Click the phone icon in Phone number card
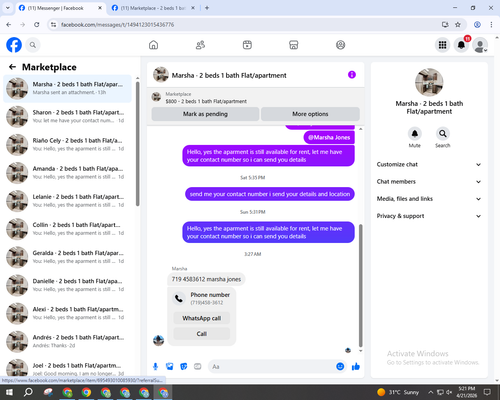500x400 pixels. [x=179, y=298]
